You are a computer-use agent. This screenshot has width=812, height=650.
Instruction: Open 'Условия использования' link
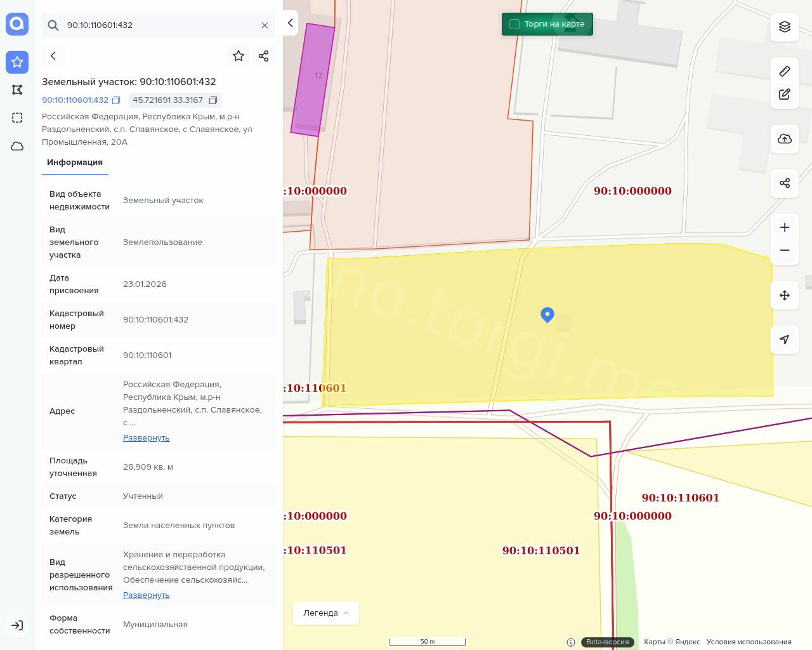click(x=749, y=642)
